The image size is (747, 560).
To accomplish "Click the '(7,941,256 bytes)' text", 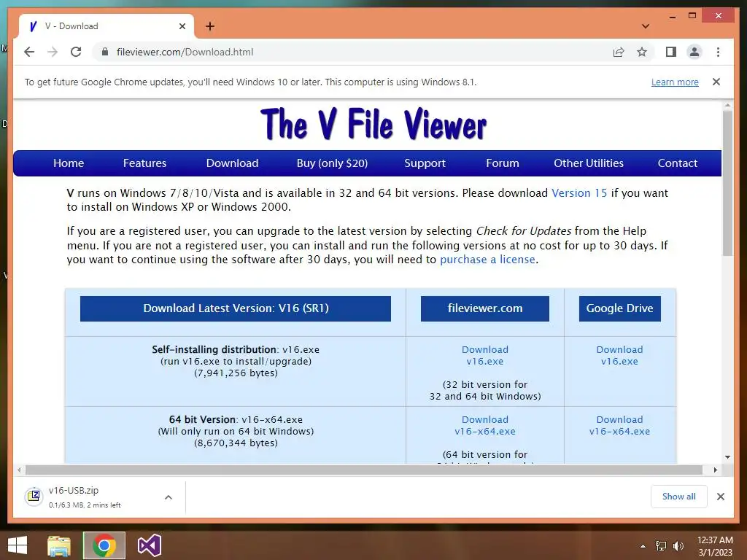I will coord(236,373).
